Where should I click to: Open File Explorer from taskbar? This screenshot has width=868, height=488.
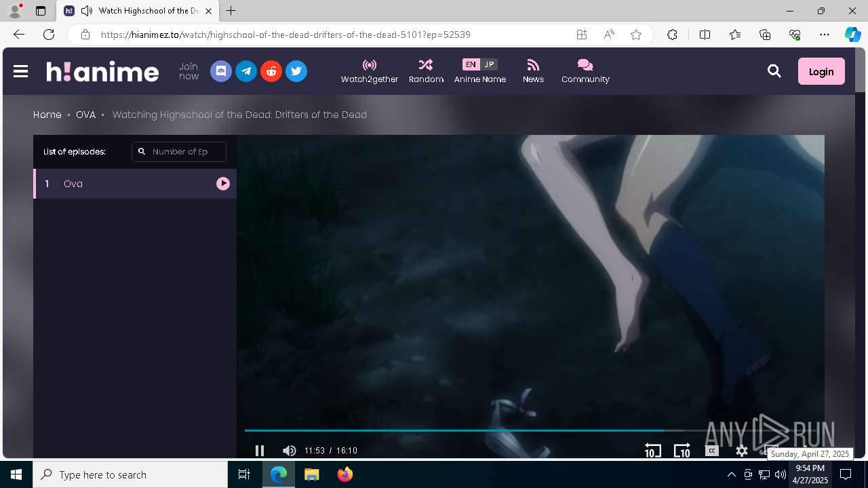click(311, 474)
